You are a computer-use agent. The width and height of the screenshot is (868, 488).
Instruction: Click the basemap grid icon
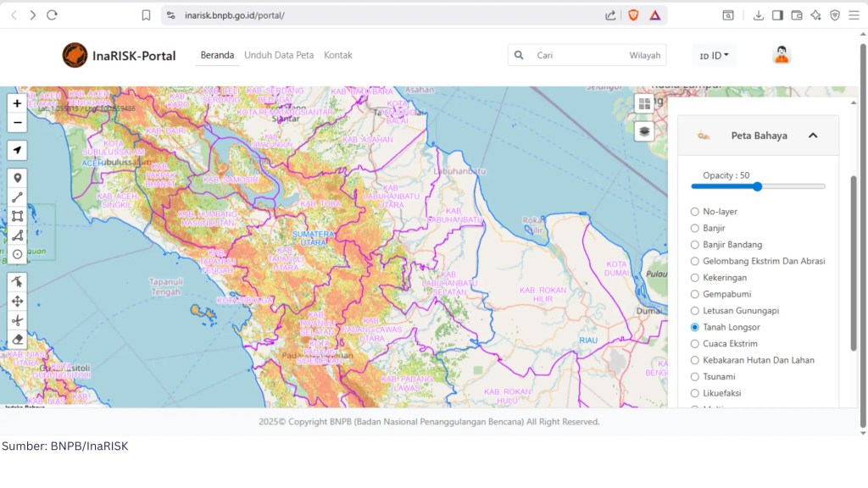coord(644,103)
